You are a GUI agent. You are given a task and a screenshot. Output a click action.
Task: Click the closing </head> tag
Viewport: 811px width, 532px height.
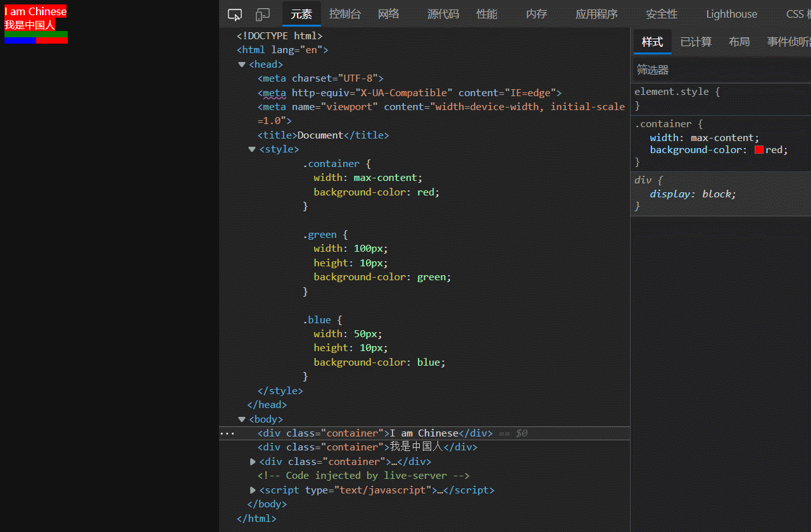[x=267, y=405]
